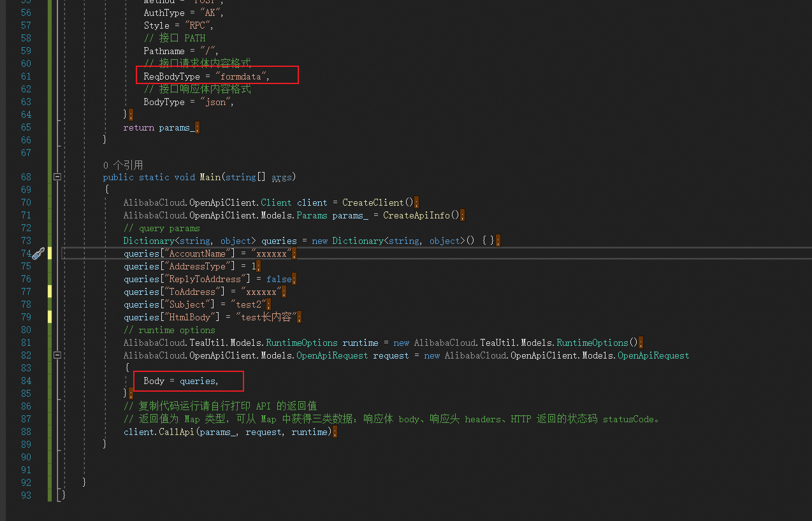Click the CreateApiInfo() call

coord(421,215)
